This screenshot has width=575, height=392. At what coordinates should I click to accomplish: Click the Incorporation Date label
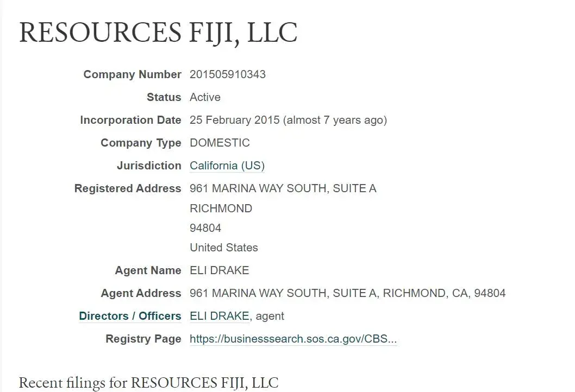(130, 120)
